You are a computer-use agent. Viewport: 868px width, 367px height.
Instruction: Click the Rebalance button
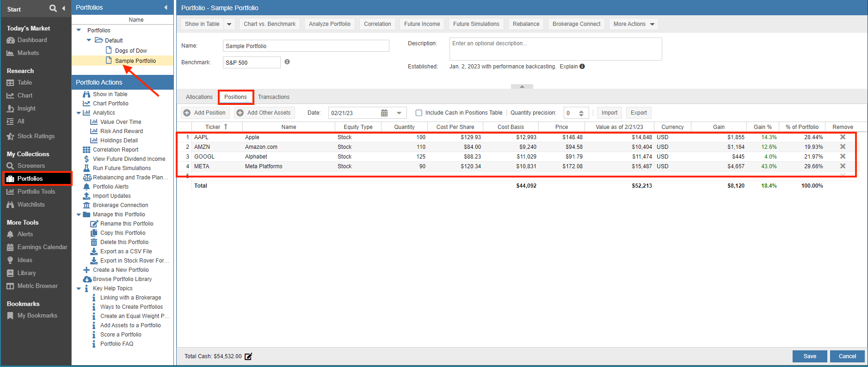[x=526, y=24]
